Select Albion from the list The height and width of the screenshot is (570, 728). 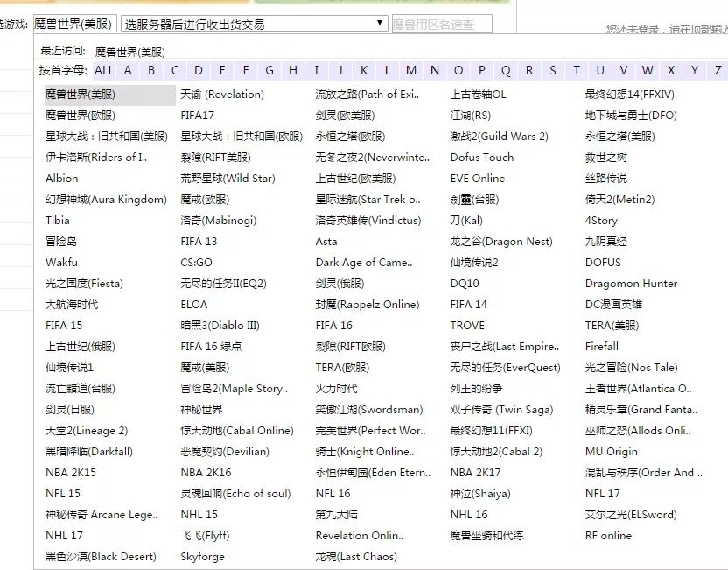[x=62, y=179]
